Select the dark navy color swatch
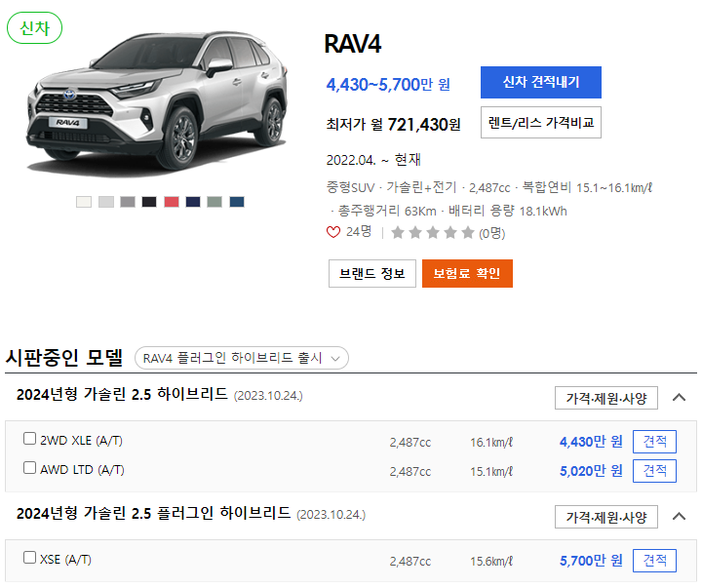702x588 pixels. [193, 202]
